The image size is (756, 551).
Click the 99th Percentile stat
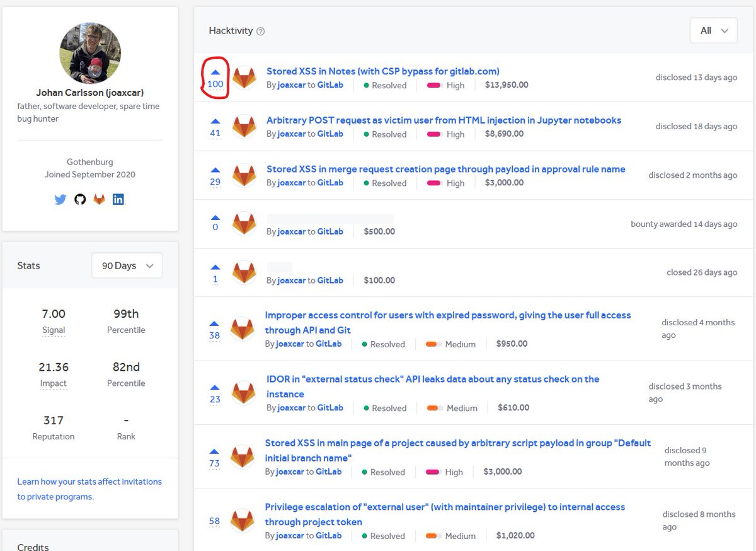tap(126, 314)
